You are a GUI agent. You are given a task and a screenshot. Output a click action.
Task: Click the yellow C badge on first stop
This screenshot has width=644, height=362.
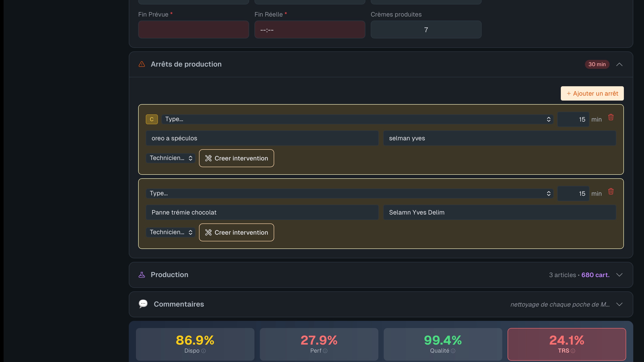click(152, 119)
